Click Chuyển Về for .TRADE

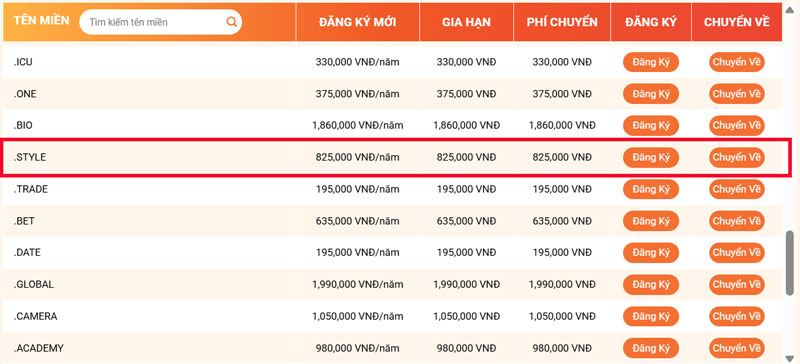click(737, 189)
